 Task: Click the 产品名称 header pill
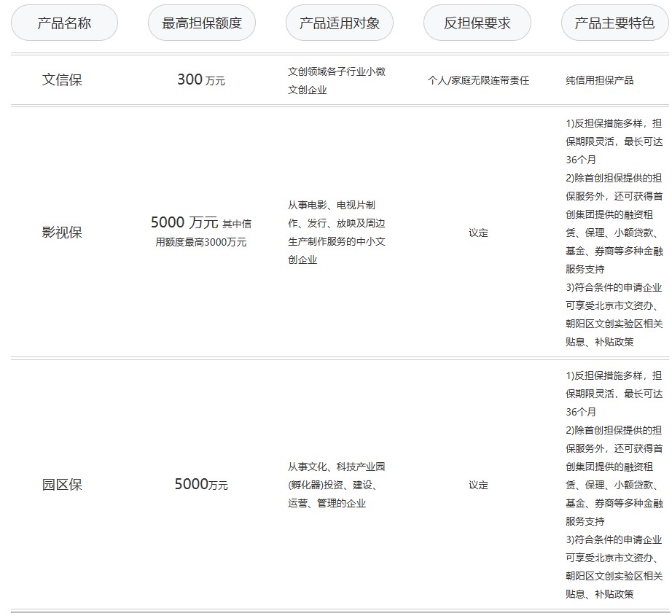[64, 23]
